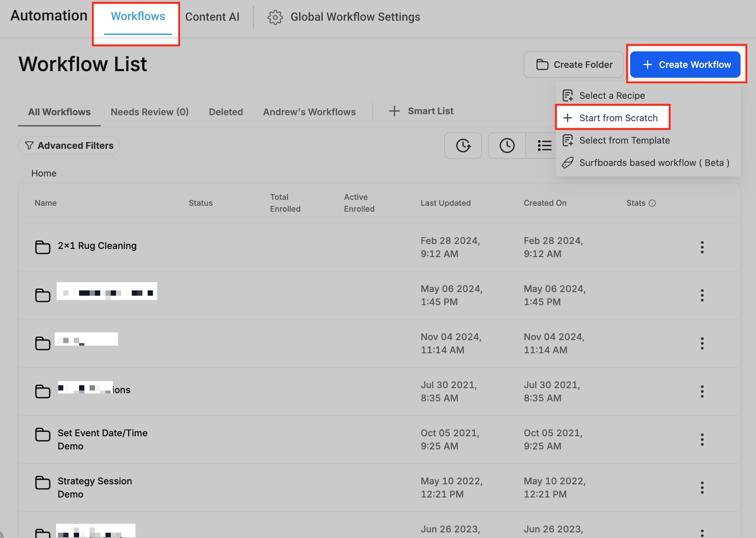Expand the Advanced Filters panel
756x538 pixels.
pyautogui.click(x=69, y=146)
